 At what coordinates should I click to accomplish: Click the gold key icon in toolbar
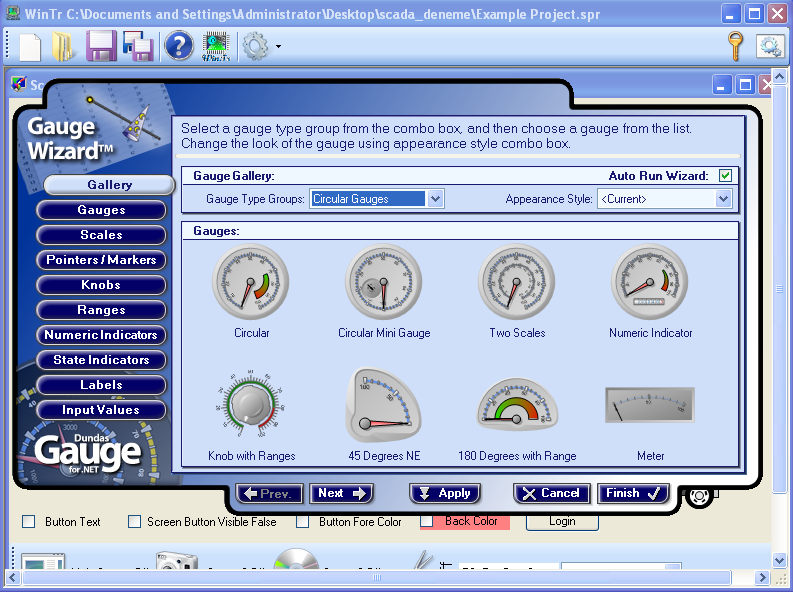(735, 46)
